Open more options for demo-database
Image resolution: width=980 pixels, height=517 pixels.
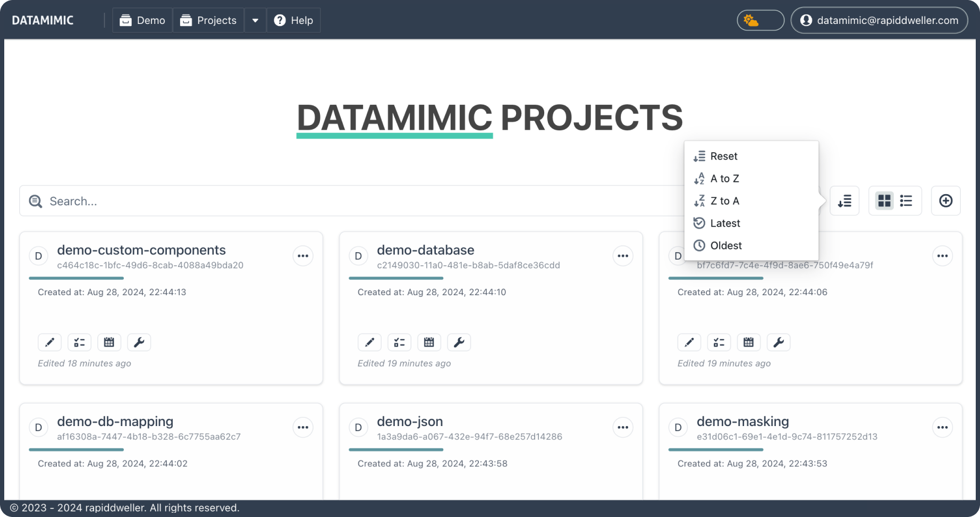[x=623, y=256]
